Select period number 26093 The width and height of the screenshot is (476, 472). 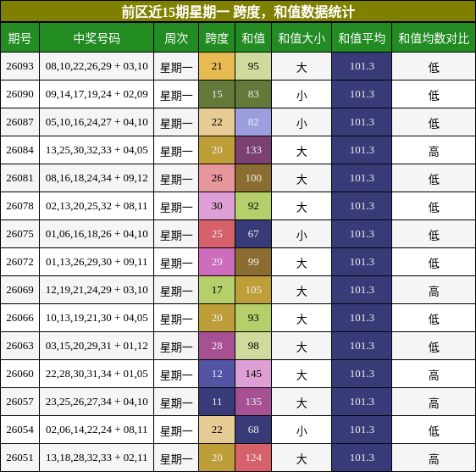19,66
